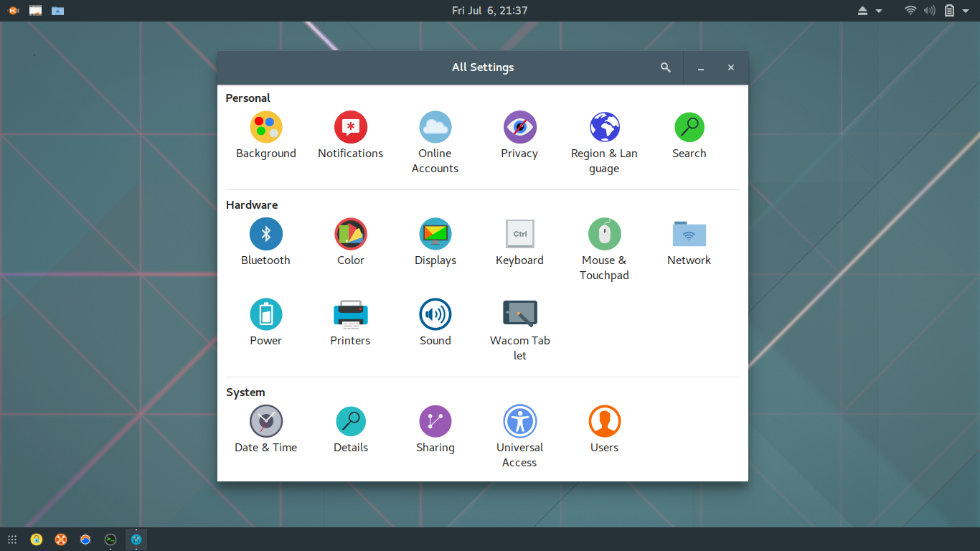Open the Terminal from the dock

pos(110,540)
